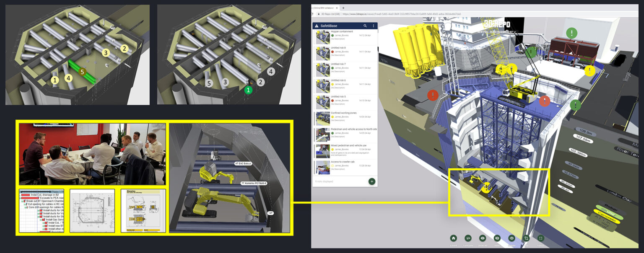Add a new risk with the plus button
The image size is (644, 253).
[x=371, y=181]
